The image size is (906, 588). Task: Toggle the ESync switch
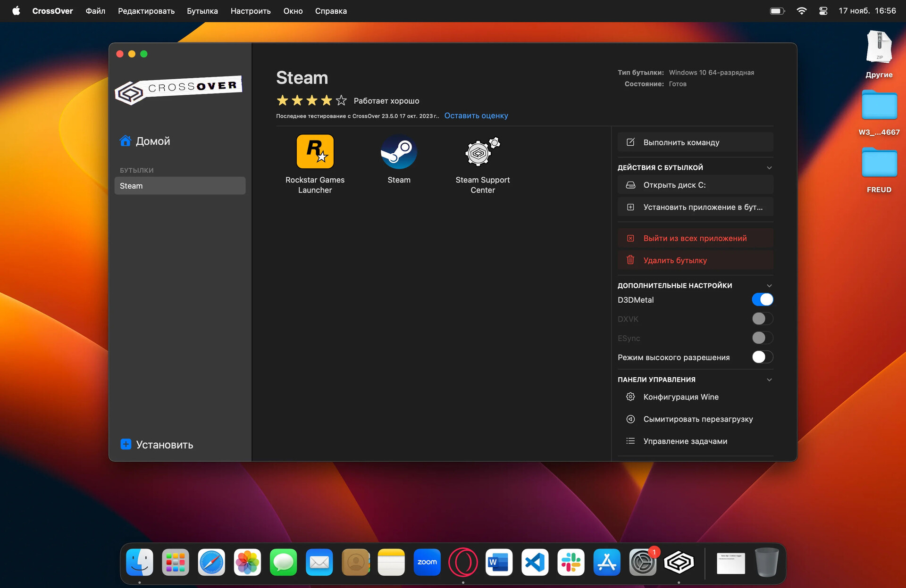(762, 338)
